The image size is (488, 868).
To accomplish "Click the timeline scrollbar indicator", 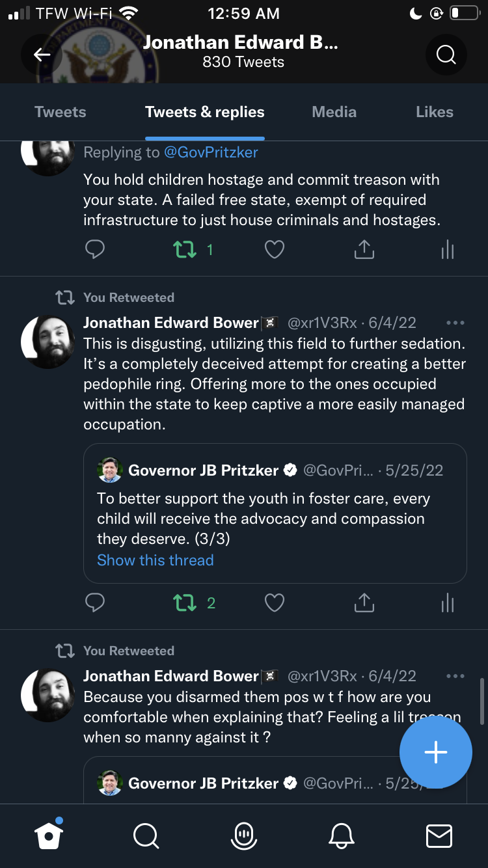I will [x=481, y=700].
